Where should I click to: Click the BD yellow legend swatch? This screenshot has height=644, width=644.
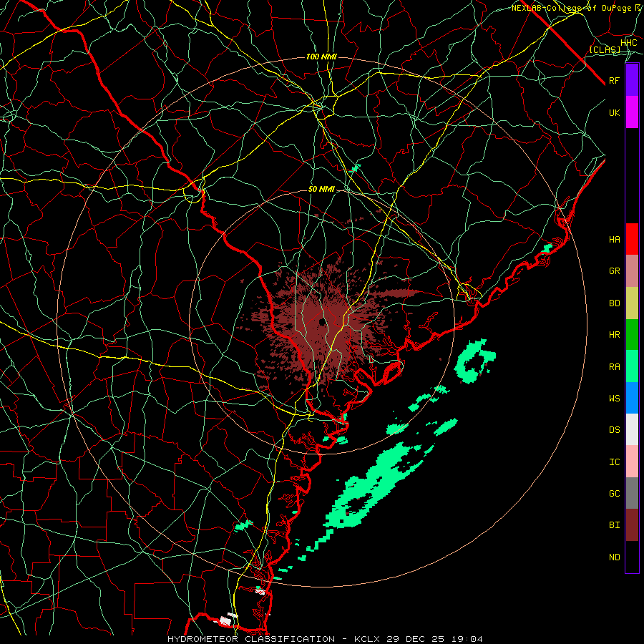632,303
